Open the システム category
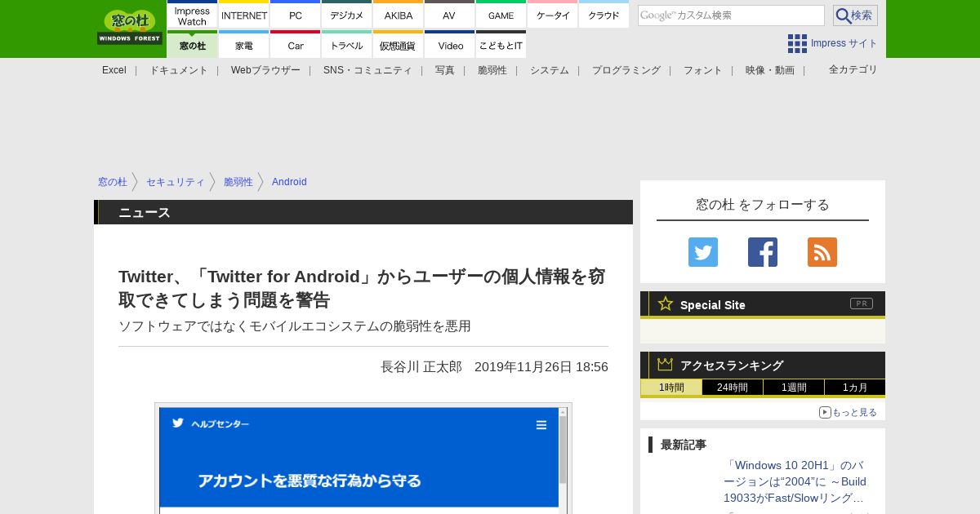Image resolution: width=980 pixels, height=514 pixels. point(550,70)
